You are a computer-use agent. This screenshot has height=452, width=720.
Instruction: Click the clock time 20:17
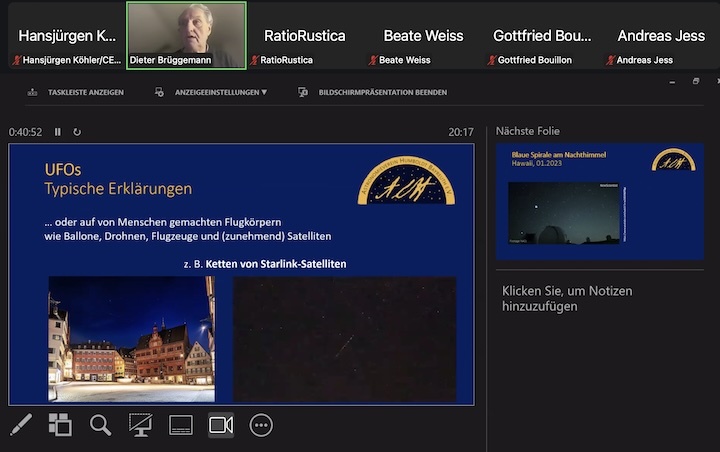(461, 132)
